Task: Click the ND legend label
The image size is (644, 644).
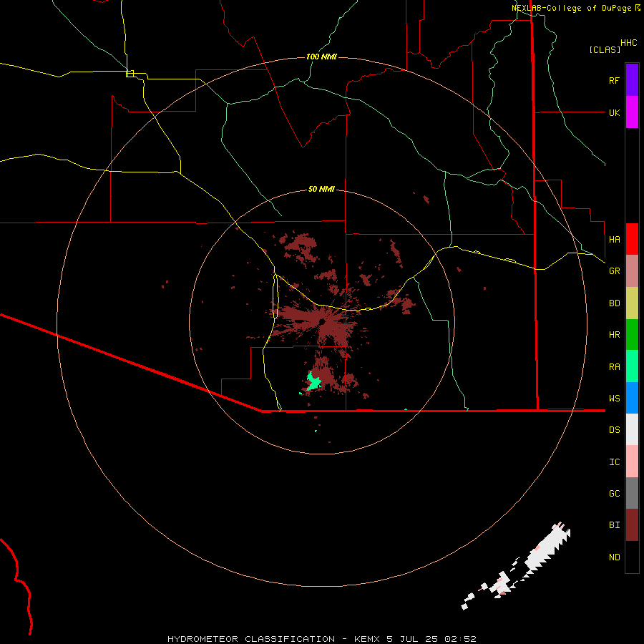Action: [614, 557]
